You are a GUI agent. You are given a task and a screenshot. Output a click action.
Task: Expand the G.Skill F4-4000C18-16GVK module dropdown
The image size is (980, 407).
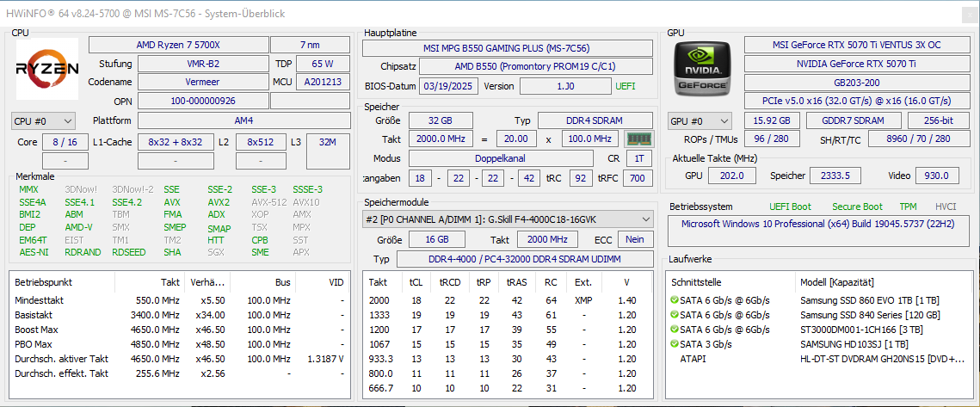(508, 219)
